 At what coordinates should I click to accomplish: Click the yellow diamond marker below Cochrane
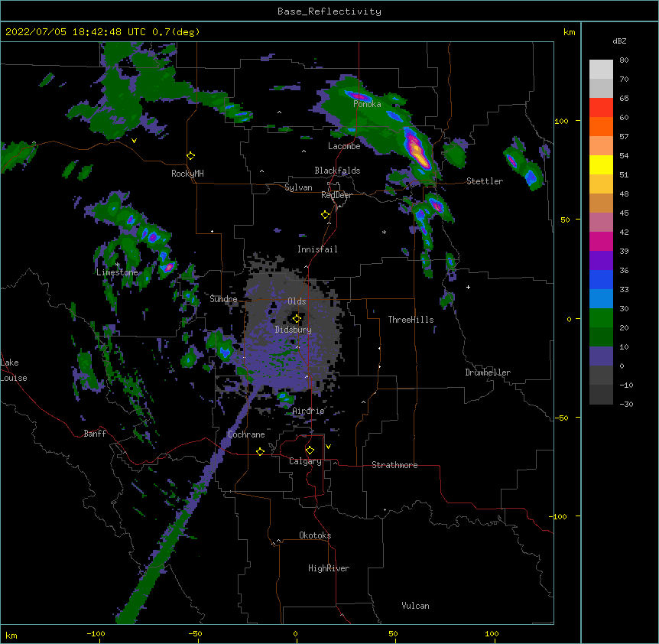[x=260, y=451]
